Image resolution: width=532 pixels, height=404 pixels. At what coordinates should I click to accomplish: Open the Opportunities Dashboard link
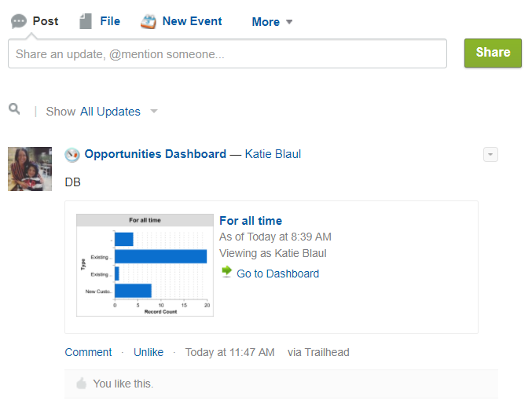click(x=155, y=154)
